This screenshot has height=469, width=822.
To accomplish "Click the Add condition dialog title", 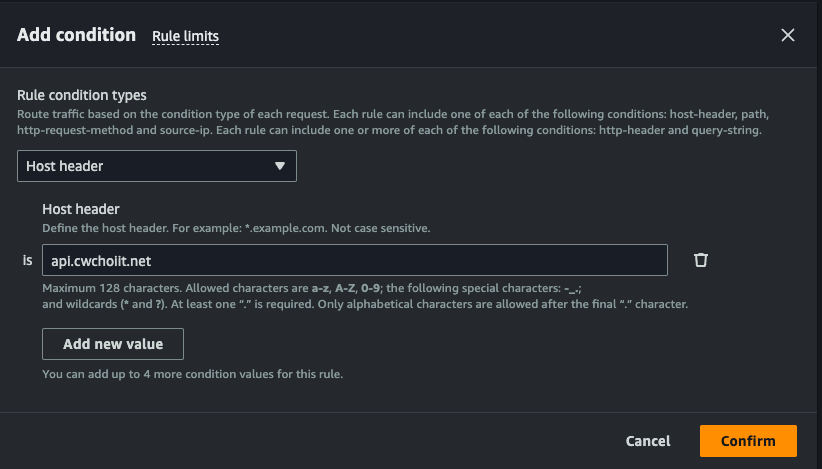I will (x=76, y=35).
